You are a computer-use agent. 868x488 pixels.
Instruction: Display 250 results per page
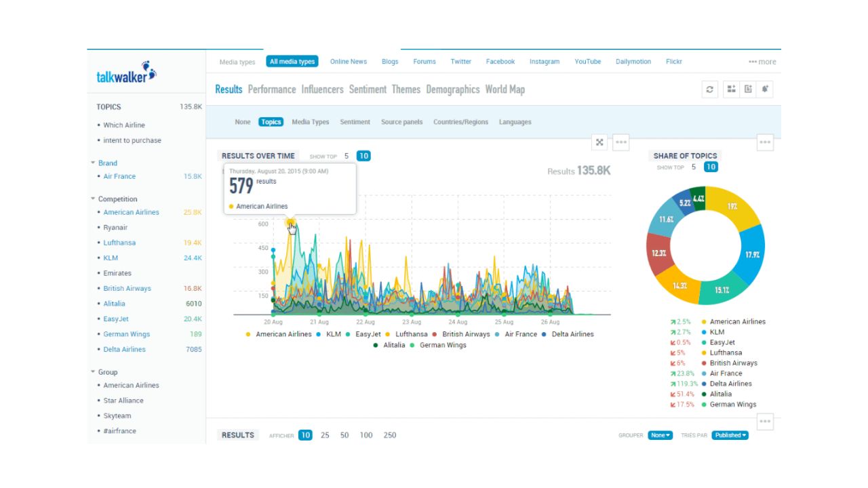[390, 435]
